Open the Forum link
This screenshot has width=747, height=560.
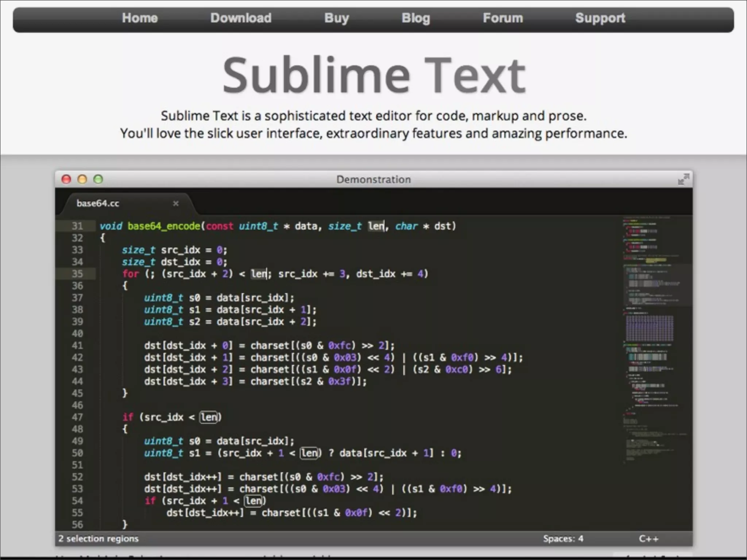pos(503,18)
